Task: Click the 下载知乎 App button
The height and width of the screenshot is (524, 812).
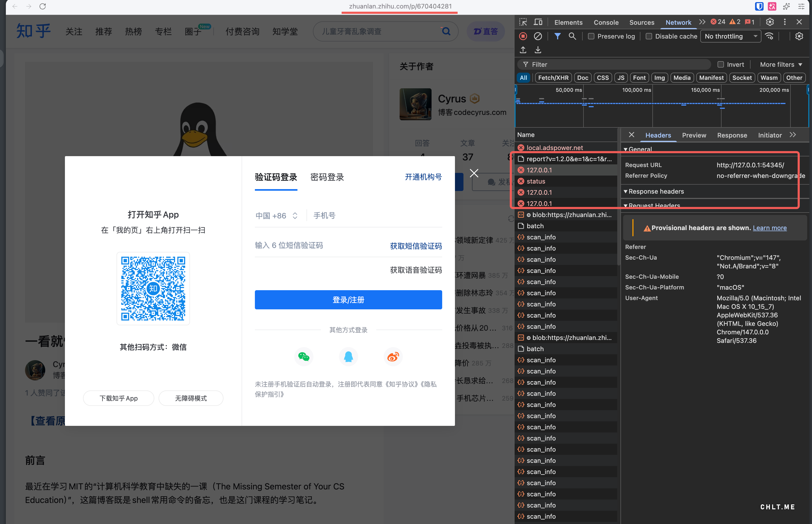Action: 118,398
